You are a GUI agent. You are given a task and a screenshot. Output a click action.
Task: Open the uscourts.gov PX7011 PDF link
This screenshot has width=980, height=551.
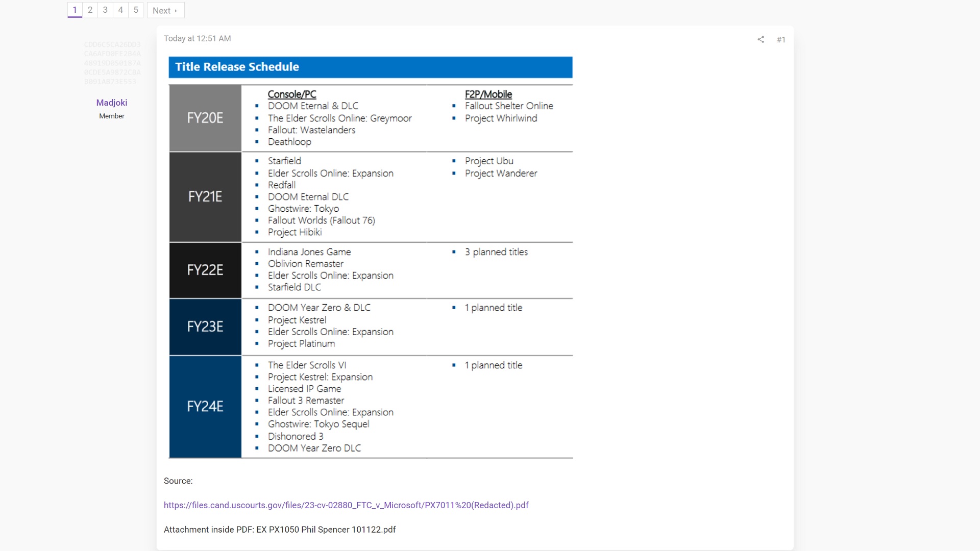point(346,505)
